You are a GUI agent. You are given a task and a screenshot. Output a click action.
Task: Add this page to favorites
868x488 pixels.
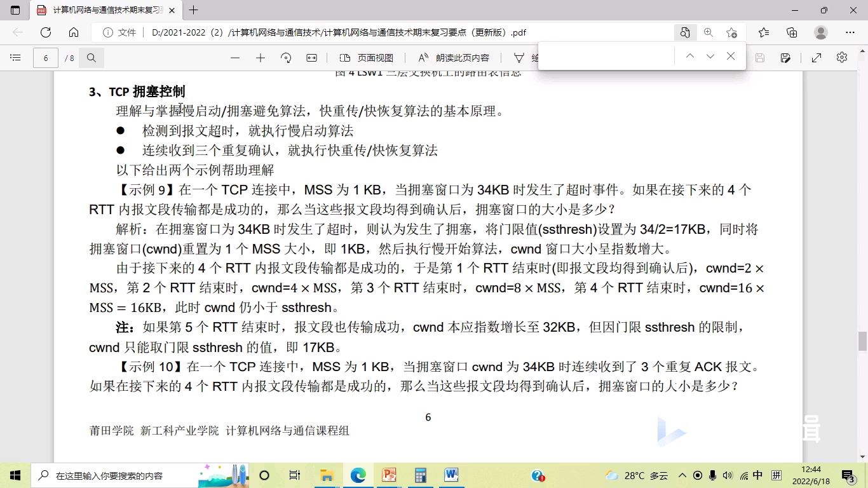point(732,32)
